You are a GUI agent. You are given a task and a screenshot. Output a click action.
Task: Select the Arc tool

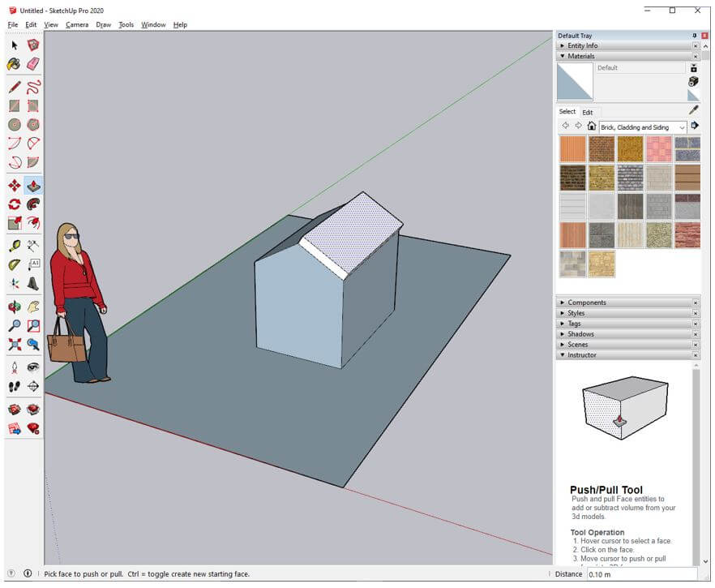pos(14,144)
